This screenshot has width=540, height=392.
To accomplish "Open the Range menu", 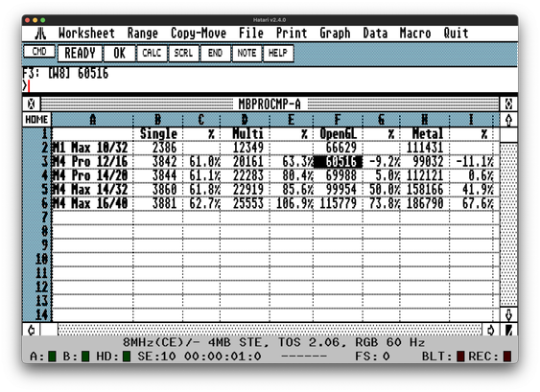I will tap(143, 34).
